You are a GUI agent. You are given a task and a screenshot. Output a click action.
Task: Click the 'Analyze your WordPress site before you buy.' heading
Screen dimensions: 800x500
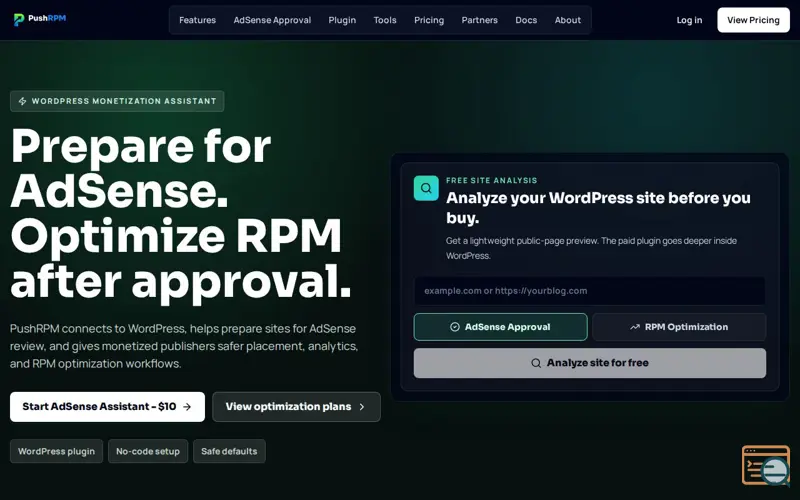tap(598, 208)
